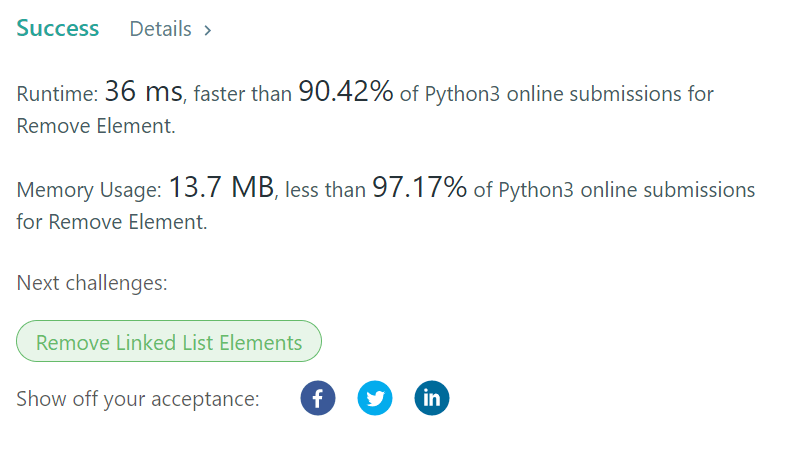Share acceptance on Twitter
The image size is (786, 449).
click(x=375, y=398)
